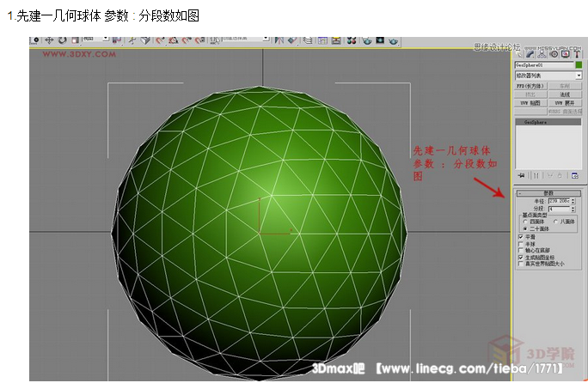
Task: Enable the 真实世界贴图大小 checkbox
Action: (520, 264)
